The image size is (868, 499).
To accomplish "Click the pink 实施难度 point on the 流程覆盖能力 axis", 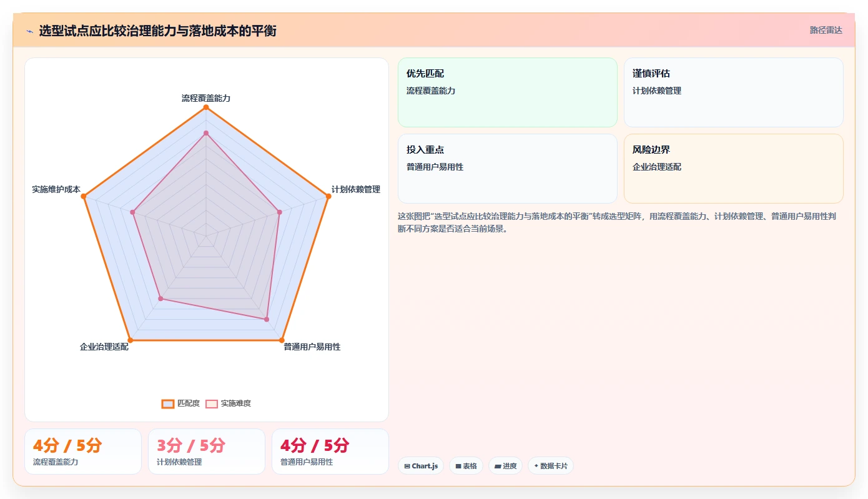I will click(206, 133).
